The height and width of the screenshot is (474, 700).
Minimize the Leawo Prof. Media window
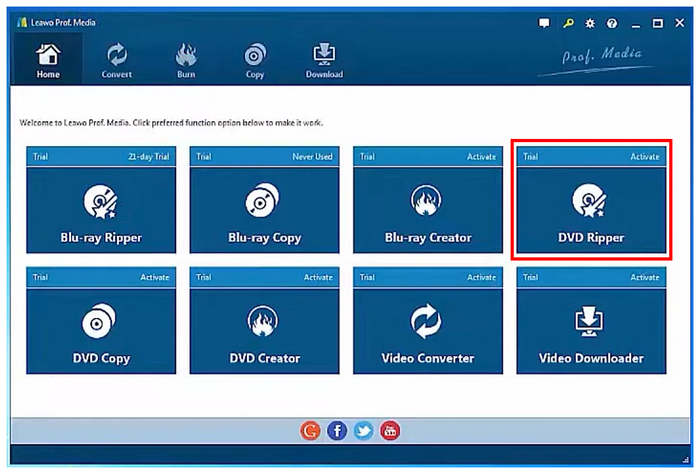pyautogui.click(x=636, y=24)
